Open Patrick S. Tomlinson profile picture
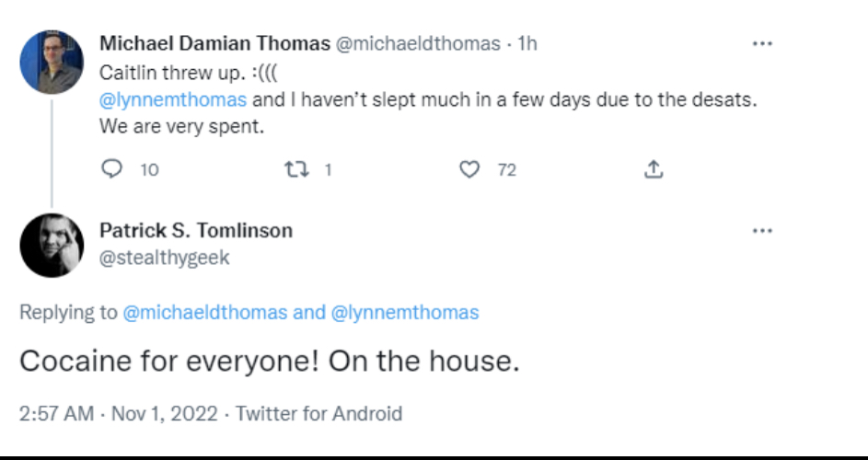This screenshot has width=868, height=460. coord(52,246)
